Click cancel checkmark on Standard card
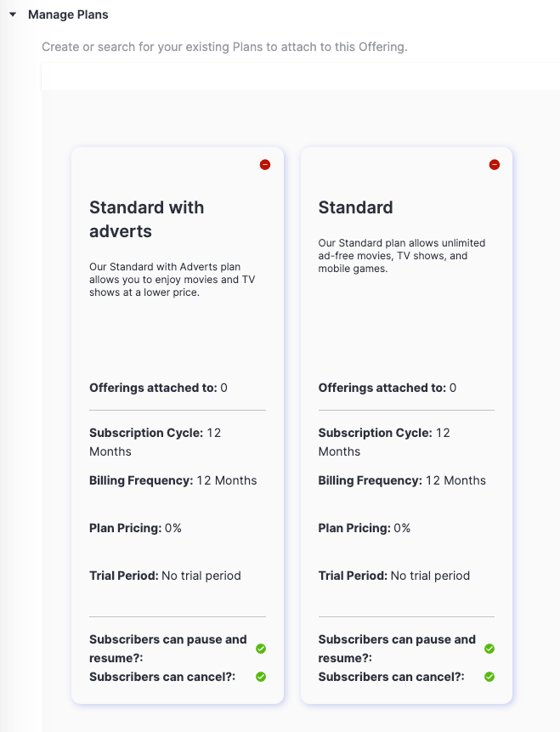560x732 pixels. tap(489, 677)
